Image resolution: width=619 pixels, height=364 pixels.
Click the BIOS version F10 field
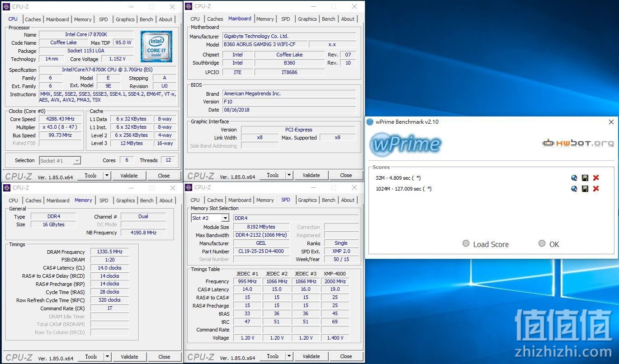point(289,102)
